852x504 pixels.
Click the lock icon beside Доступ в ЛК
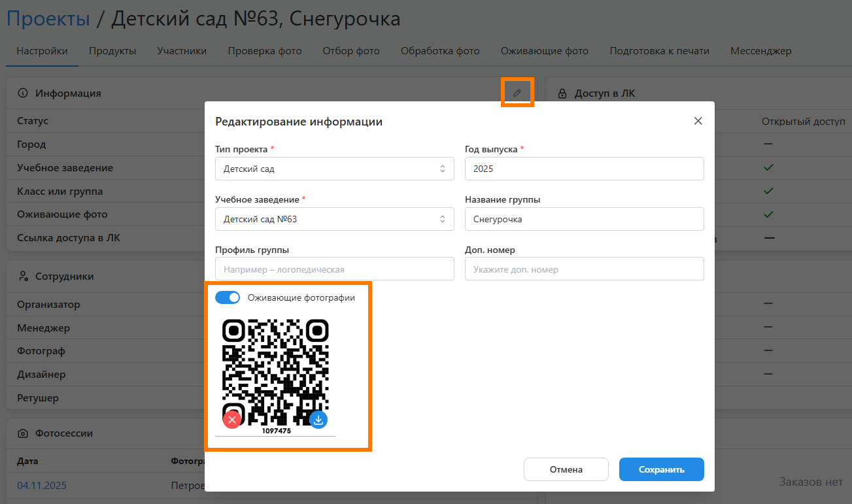[562, 93]
